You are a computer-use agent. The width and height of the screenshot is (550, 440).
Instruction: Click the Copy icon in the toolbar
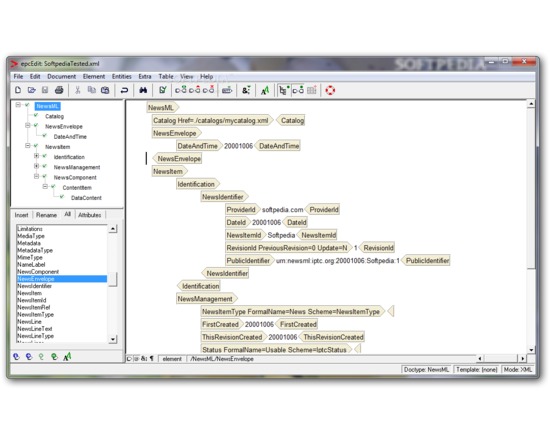pos(92,90)
